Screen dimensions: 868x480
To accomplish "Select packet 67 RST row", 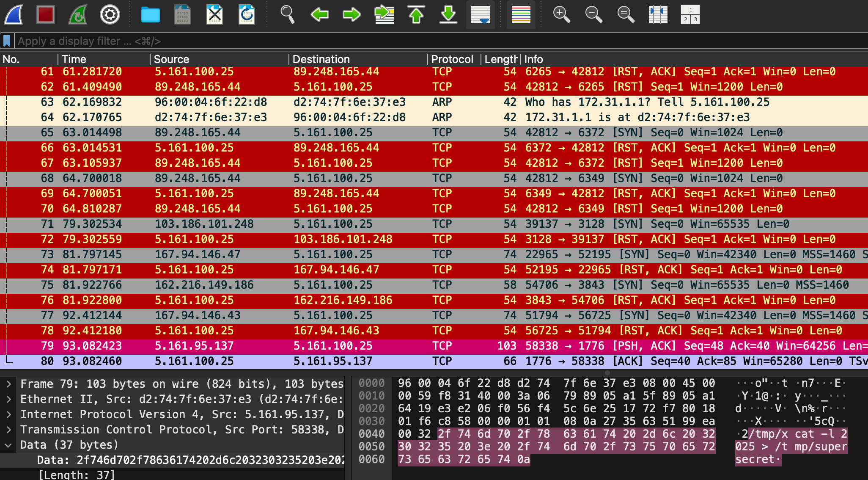I will pos(434,163).
